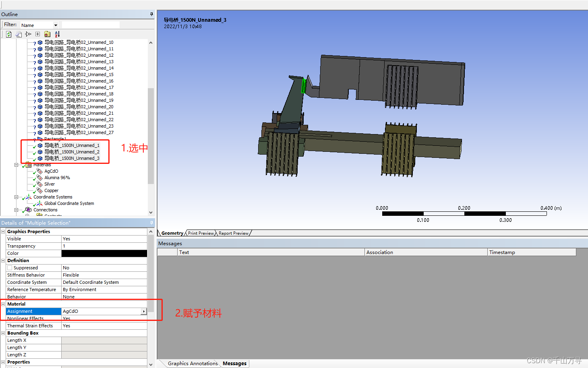Click the remove filter tag icon
Screen dimensions: 588x368
(28, 34)
